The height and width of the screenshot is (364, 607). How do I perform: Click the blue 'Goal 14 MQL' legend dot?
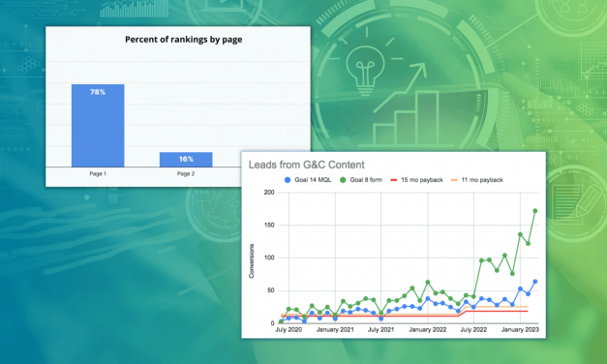point(288,180)
